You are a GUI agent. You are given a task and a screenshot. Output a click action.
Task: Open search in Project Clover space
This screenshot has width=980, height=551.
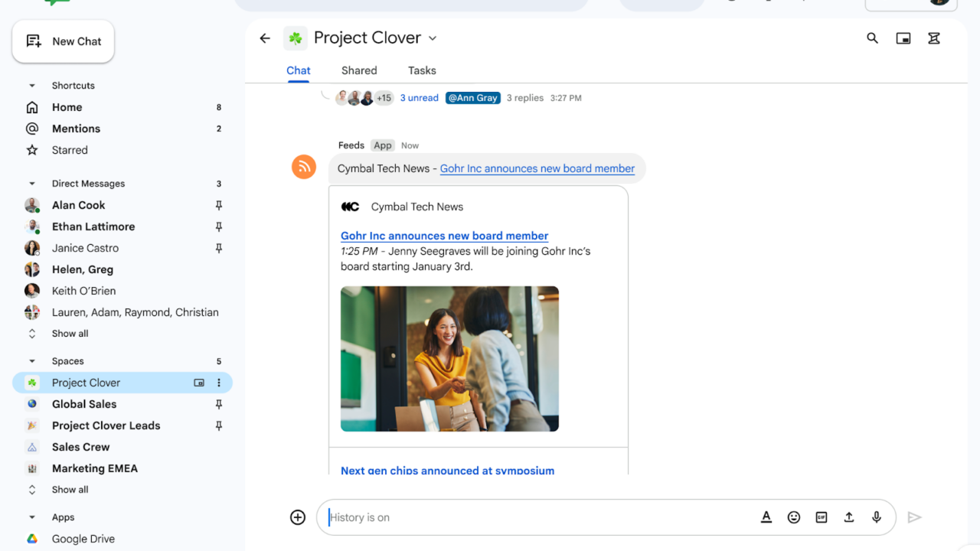click(x=872, y=37)
